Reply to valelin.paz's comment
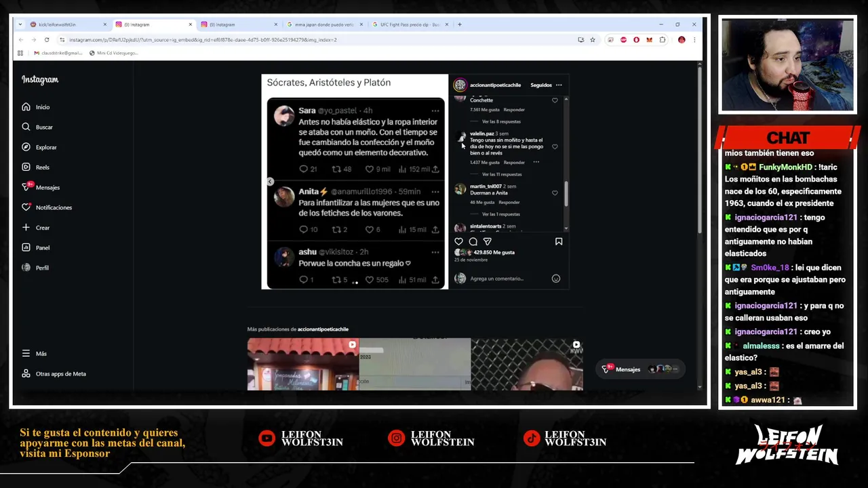 point(514,163)
